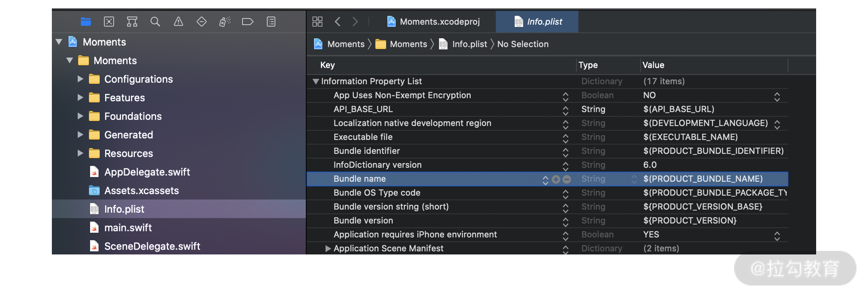Open key stepper for Localization native development region
Image resolution: width=868 pixels, height=297 pixels.
click(x=566, y=124)
